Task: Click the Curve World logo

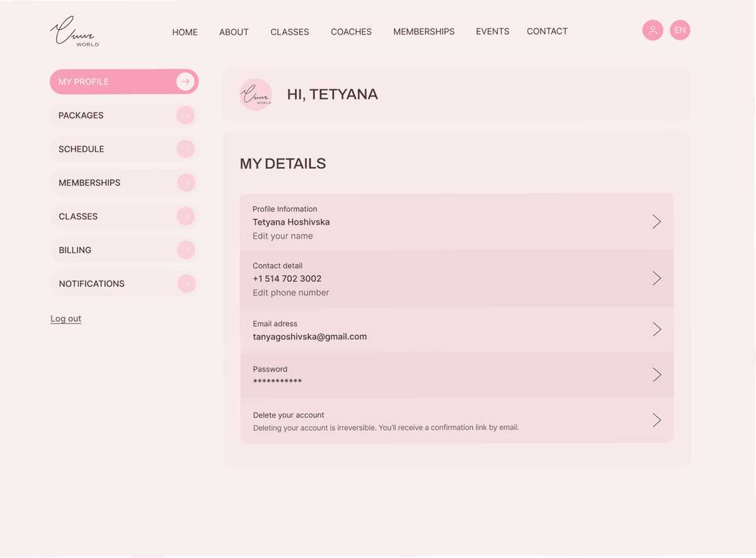Action: tap(74, 31)
